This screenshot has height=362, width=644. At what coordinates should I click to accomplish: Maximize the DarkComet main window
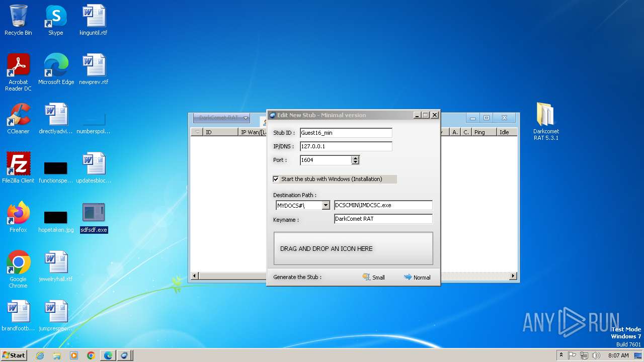tap(487, 118)
